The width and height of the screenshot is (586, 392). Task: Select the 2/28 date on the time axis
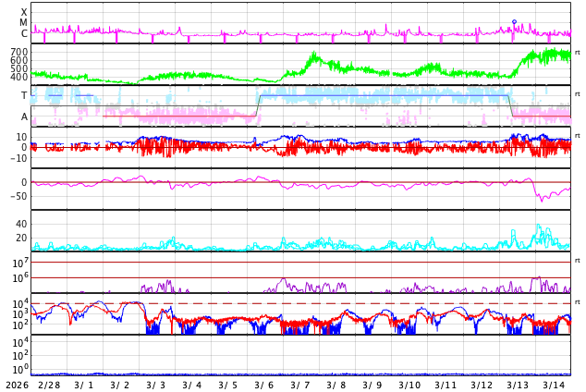[x=49, y=385]
